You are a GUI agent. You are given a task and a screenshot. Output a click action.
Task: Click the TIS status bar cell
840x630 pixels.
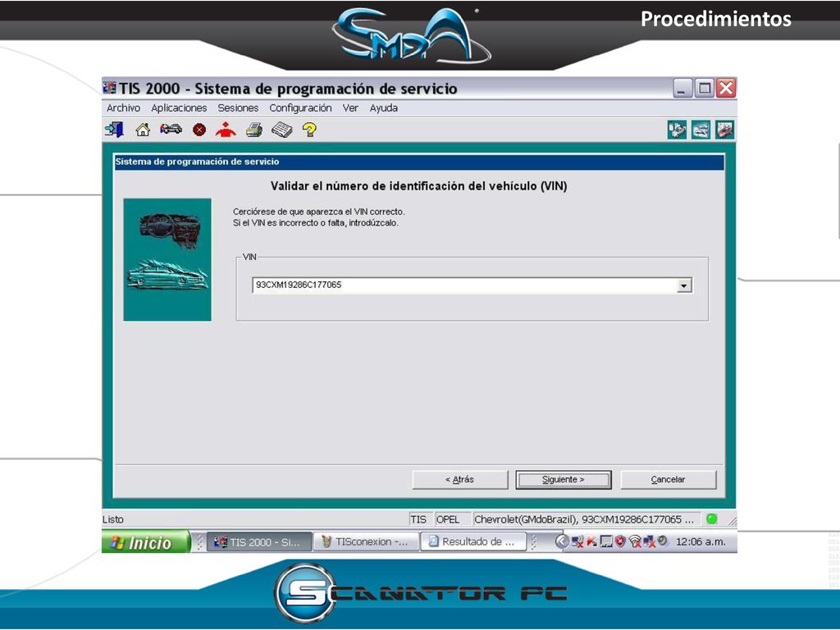pyautogui.click(x=419, y=519)
